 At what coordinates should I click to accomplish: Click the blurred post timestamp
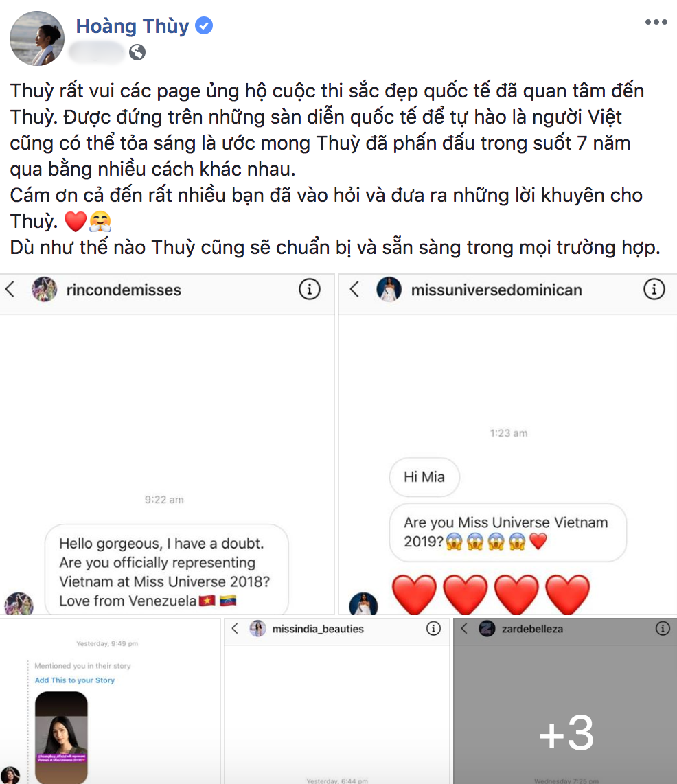(x=97, y=52)
